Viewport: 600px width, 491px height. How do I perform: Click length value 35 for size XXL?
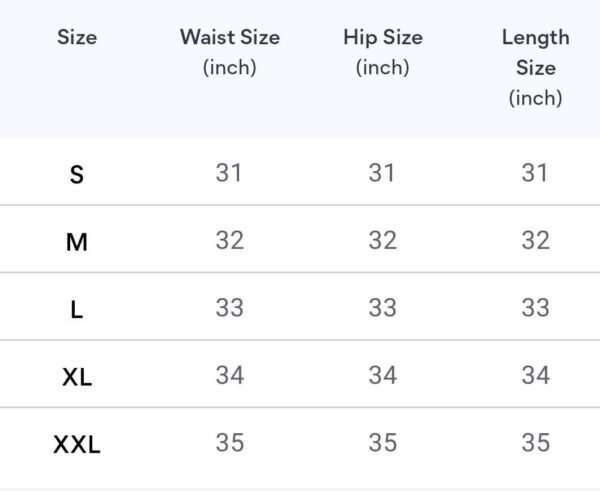[x=536, y=442]
